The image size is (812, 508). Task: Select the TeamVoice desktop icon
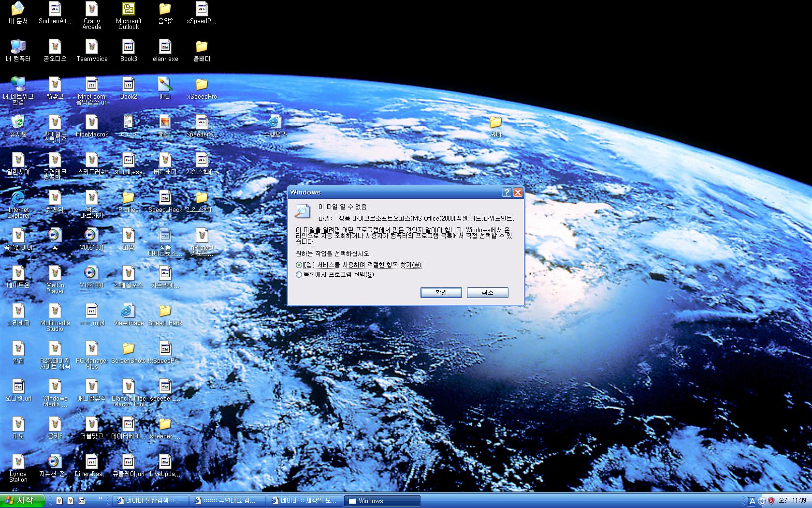pos(91,51)
